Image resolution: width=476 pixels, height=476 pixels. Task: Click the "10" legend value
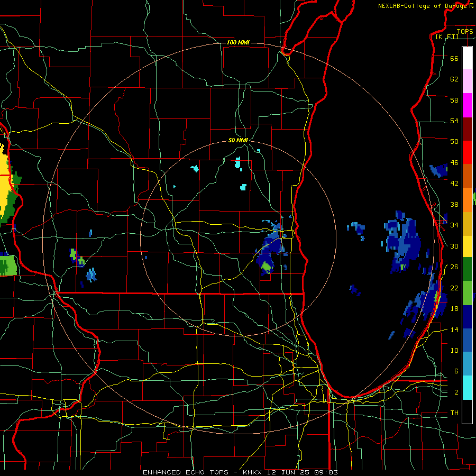(x=454, y=350)
